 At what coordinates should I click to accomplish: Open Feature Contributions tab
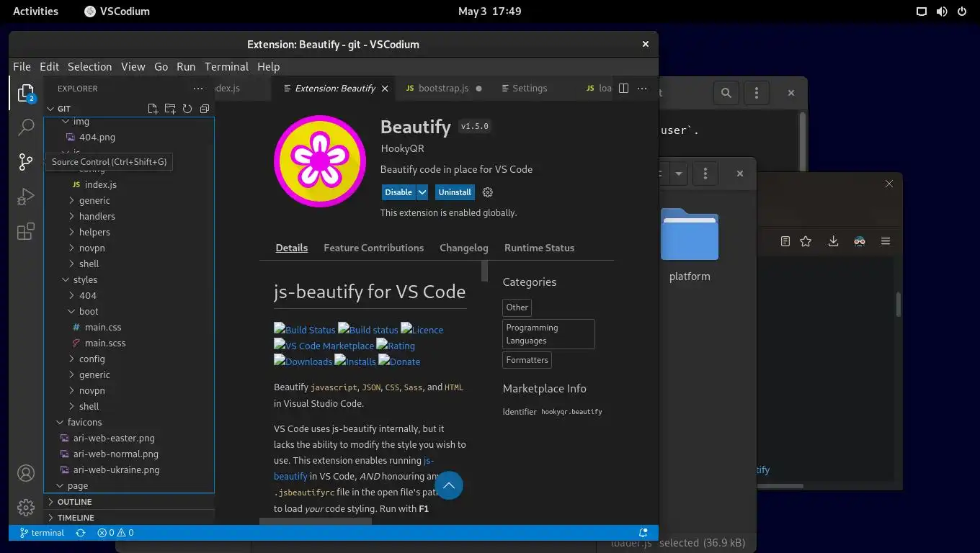(373, 248)
